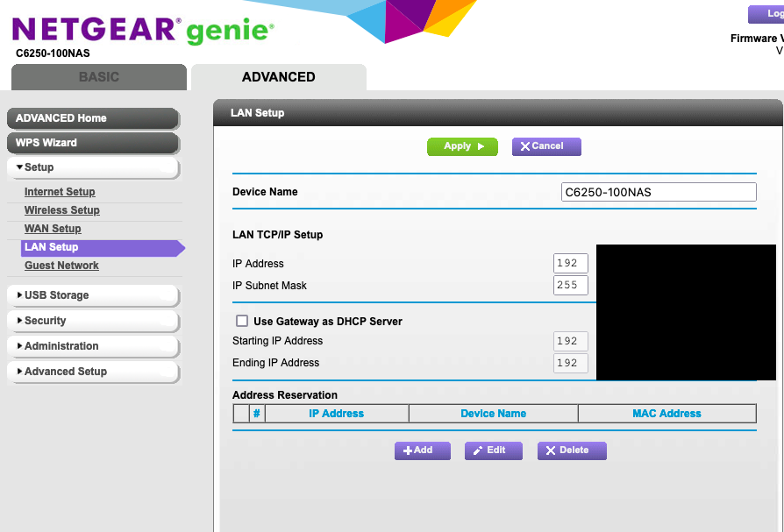Sort reservations by MAC Address column

point(666,414)
